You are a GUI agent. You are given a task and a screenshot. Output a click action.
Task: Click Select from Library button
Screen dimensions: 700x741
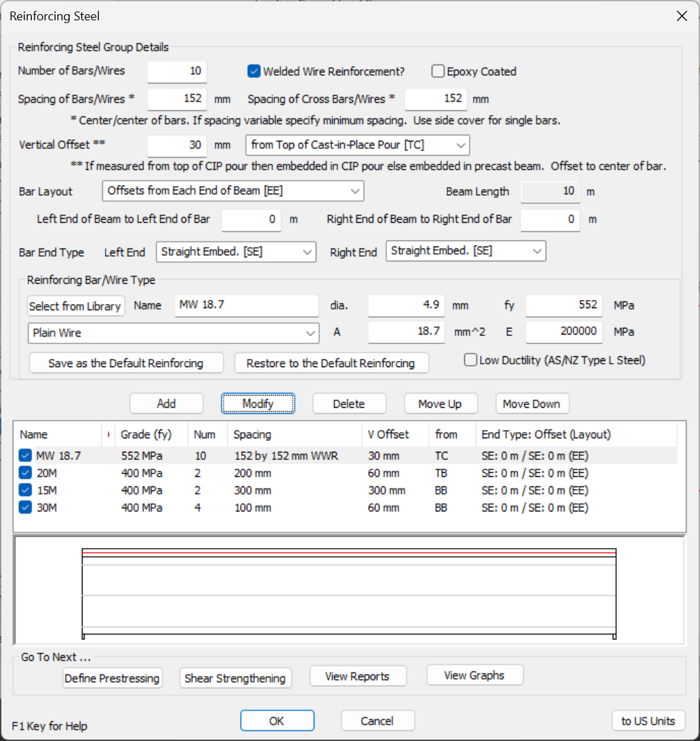pyautogui.click(x=76, y=306)
